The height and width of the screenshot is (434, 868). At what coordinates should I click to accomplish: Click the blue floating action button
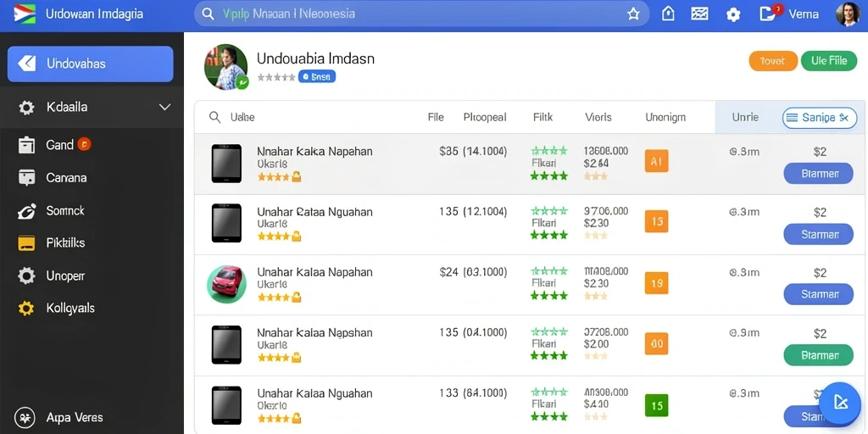(x=840, y=403)
